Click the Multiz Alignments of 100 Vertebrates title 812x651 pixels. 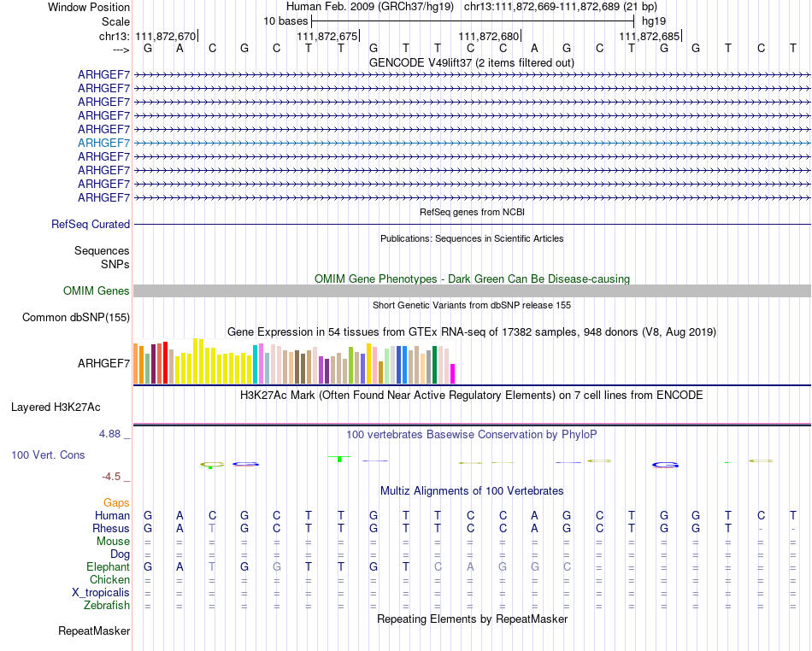(x=472, y=490)
